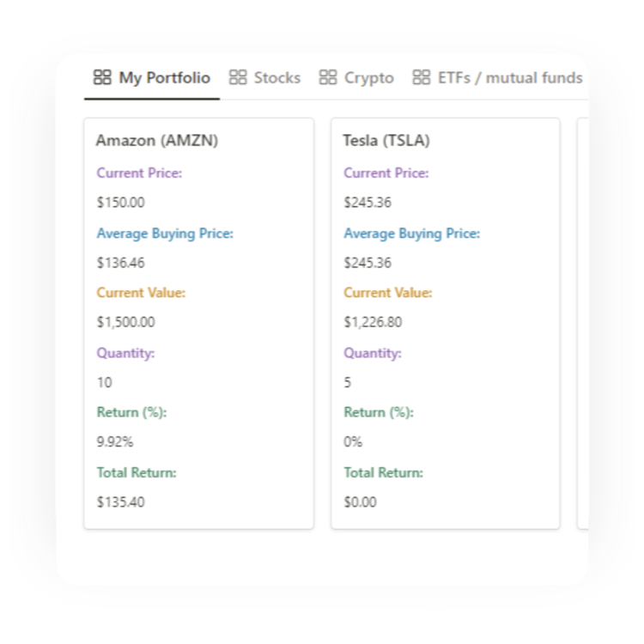The image size is (644, 644).
Task: Click the gallery icon beside Crypto
Action: 328,77
